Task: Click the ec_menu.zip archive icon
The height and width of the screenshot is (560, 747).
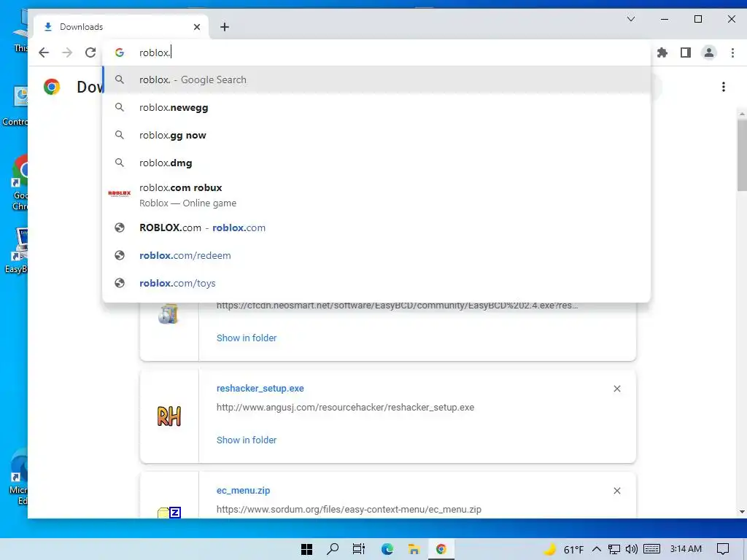Action: [x=169, y=513]
